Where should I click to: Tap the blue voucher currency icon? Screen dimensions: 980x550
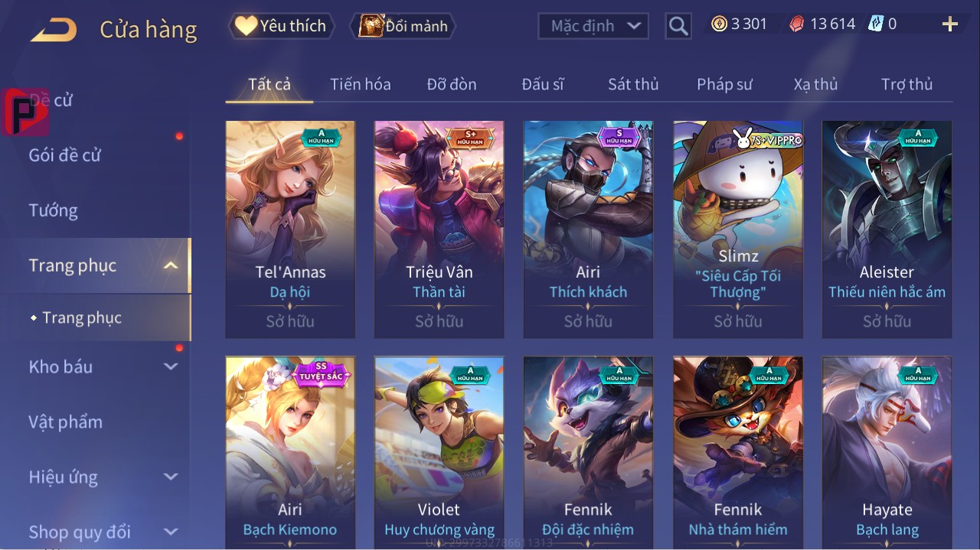coord(876,24)
